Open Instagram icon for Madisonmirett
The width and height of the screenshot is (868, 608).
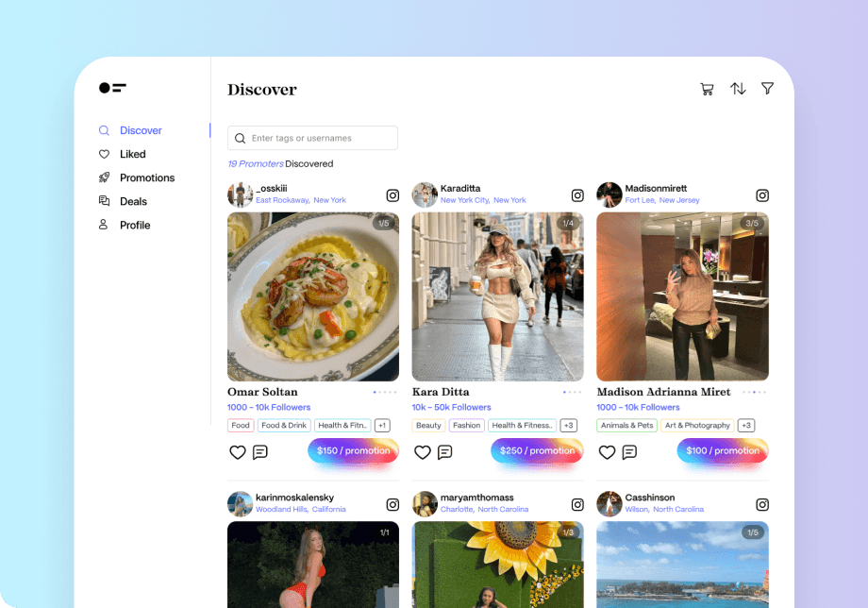(762, 195)
